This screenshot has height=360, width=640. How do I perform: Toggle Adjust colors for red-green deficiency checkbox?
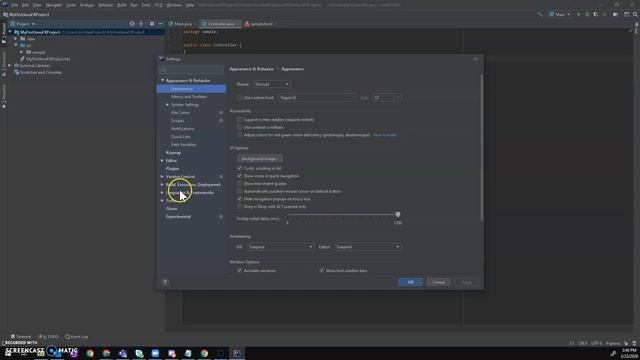240,135
